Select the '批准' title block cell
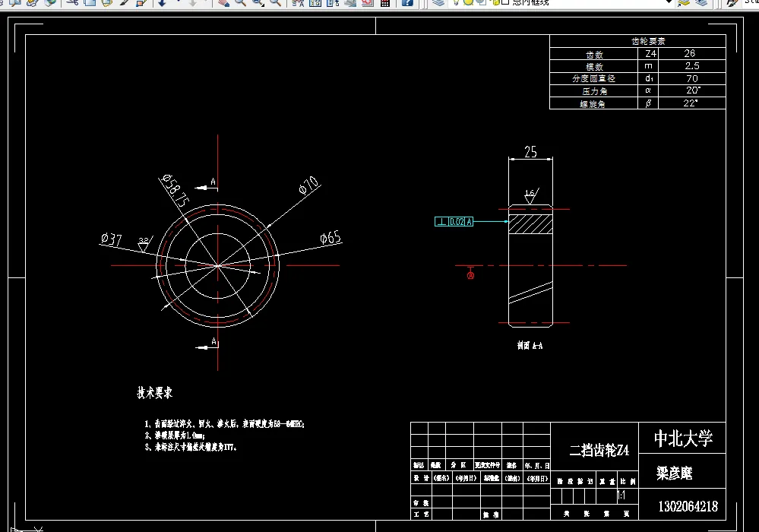Viewport: 759px width, 532px height. pyautogui.click(x=490, y=515)
